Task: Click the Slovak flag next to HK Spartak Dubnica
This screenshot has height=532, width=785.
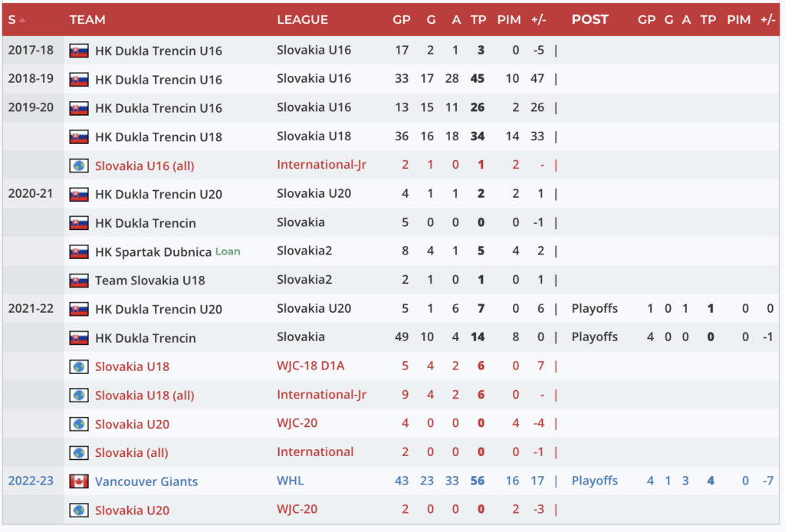Action: pos(79,251)
